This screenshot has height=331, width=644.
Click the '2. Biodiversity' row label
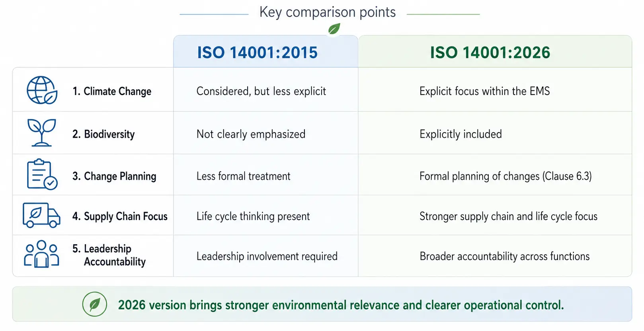tap(103, 134)
